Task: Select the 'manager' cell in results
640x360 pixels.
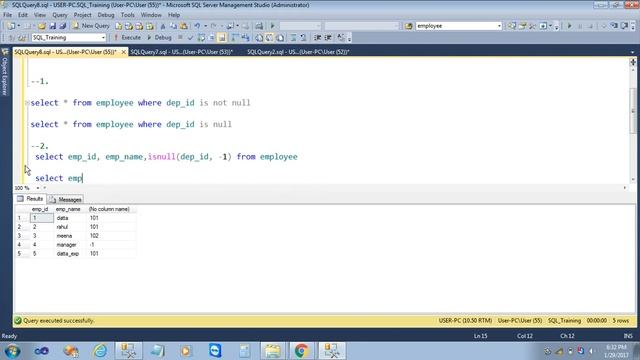Action: coord(70,244)
